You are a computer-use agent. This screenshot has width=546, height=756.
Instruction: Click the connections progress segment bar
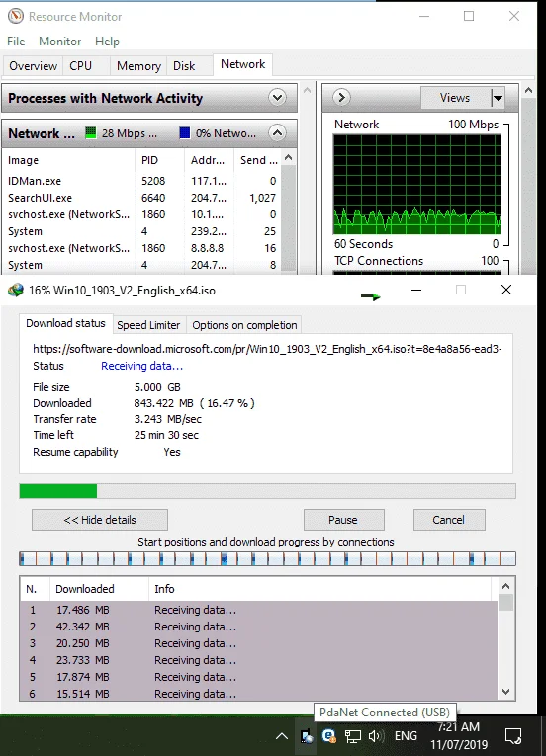coord(267,558)
